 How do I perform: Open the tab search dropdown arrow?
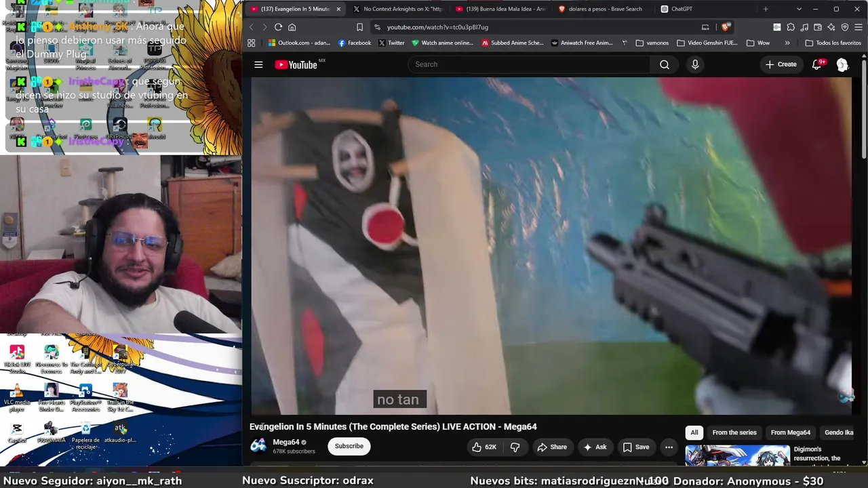799,9
